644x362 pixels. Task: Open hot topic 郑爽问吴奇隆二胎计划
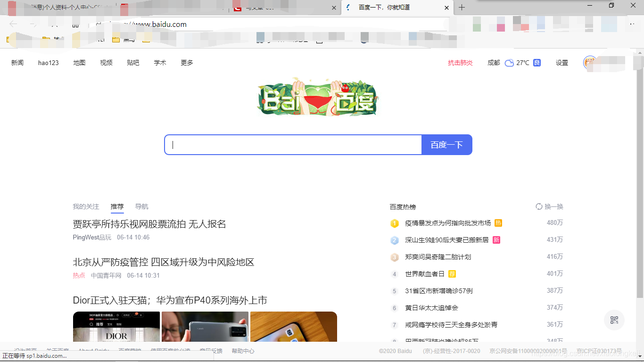pyautogui.click(x=438, y=257)
